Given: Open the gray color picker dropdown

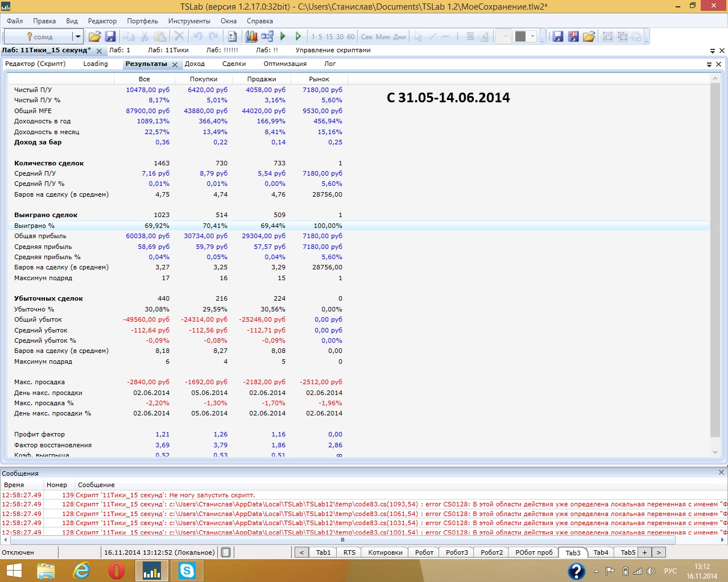Looking at the screenshot, I should pyautogui.click(x=532, y=36).
